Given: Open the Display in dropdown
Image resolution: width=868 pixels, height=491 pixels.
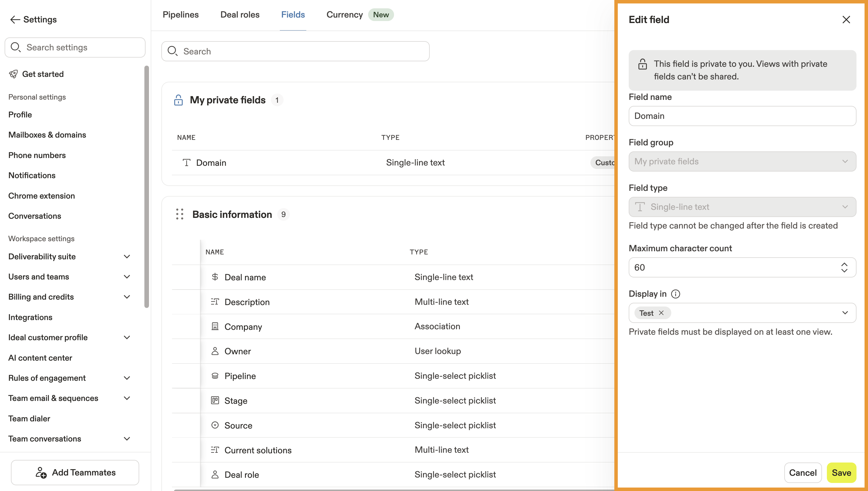Looking at the screenshot, I should pyautogui.click(x=845, y=313).
